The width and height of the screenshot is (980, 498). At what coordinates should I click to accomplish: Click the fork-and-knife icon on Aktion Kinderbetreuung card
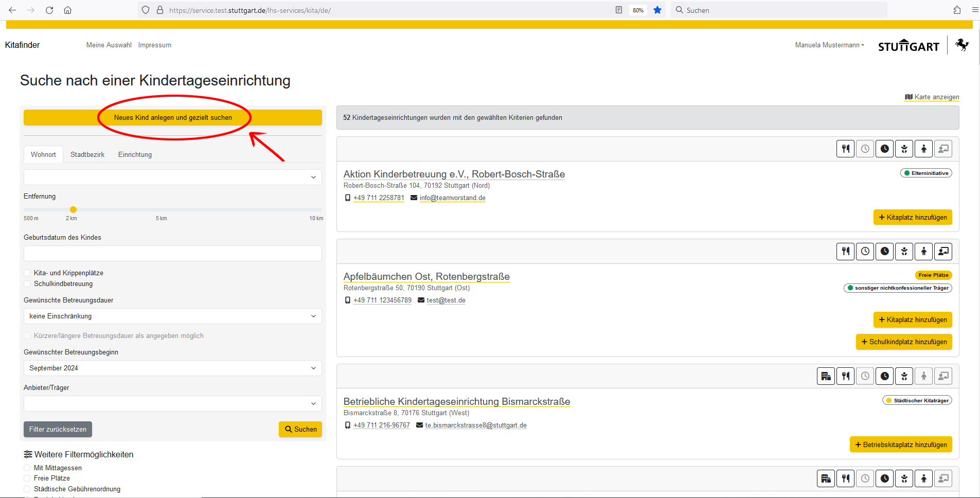coord(845,149)
